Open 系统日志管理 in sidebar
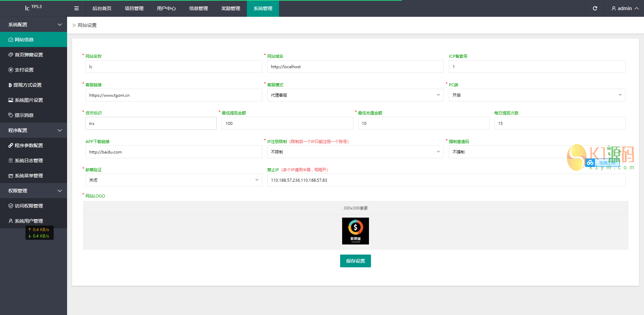644x315 pixels. coord(34,161)
